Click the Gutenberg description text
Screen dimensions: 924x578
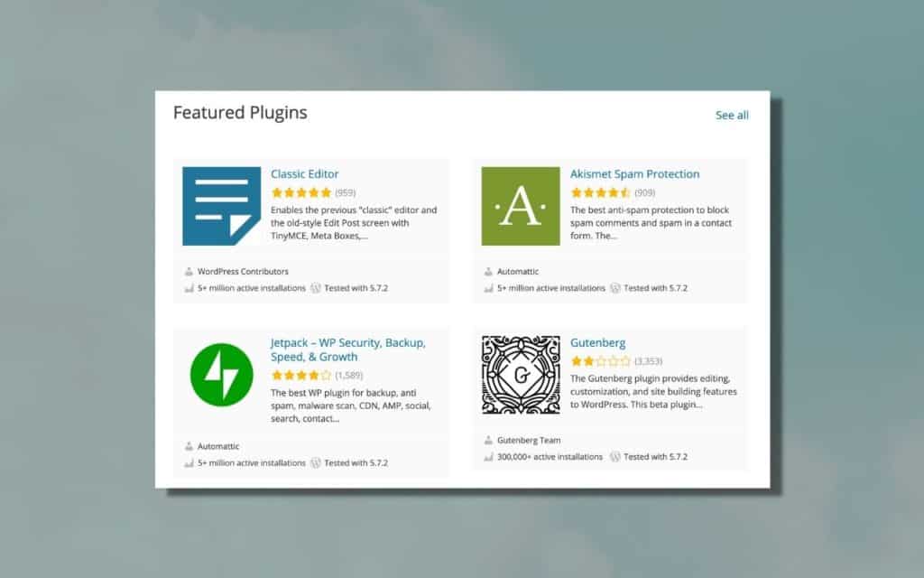[653, 392]
